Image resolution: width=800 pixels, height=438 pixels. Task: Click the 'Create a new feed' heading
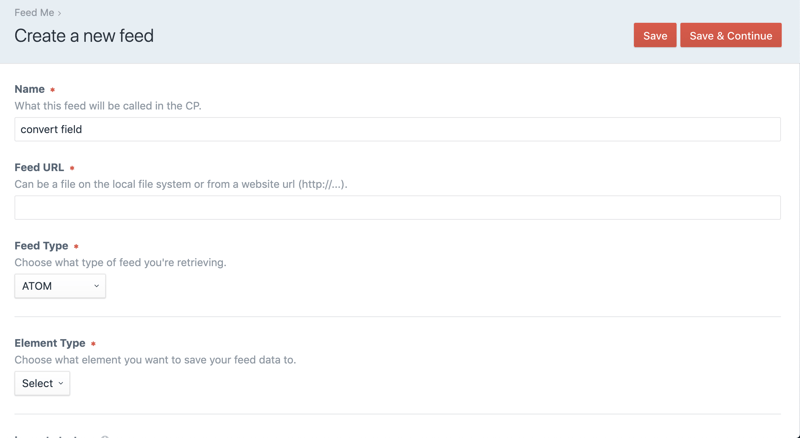(x=84, y=36)
